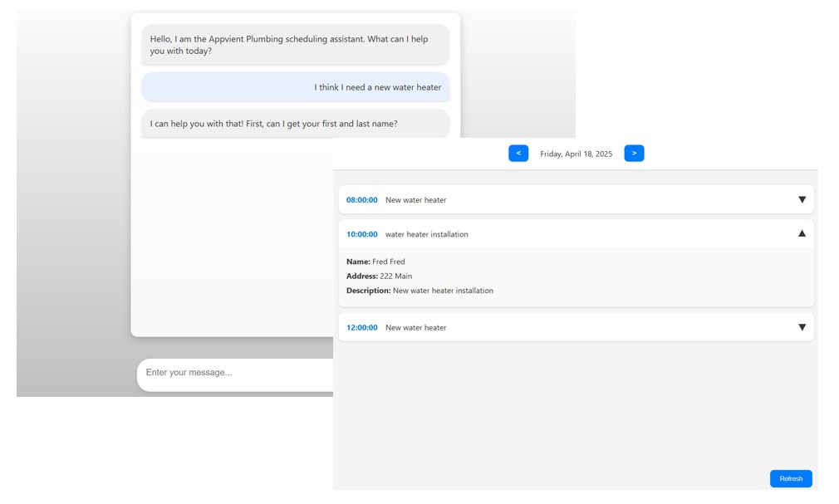
Task: Click the 12:00:00 appointment dropdown triangle
Action: (802, 327)
